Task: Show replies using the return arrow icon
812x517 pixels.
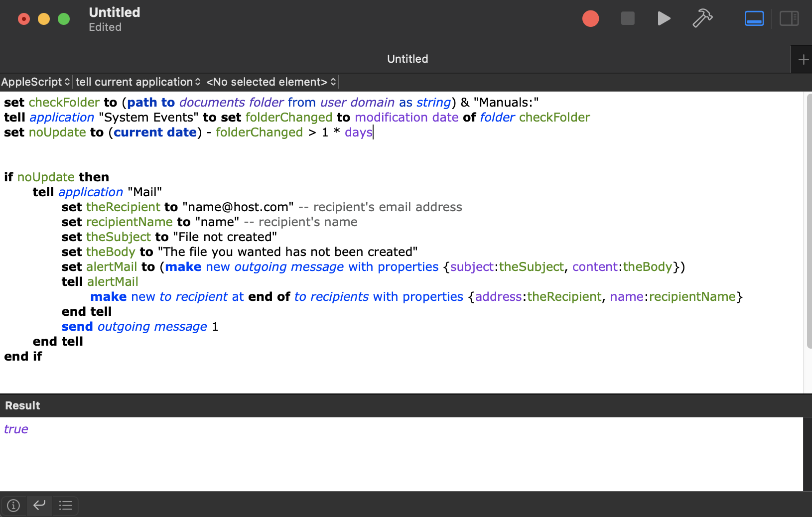Action: click(x=39, y=505)
